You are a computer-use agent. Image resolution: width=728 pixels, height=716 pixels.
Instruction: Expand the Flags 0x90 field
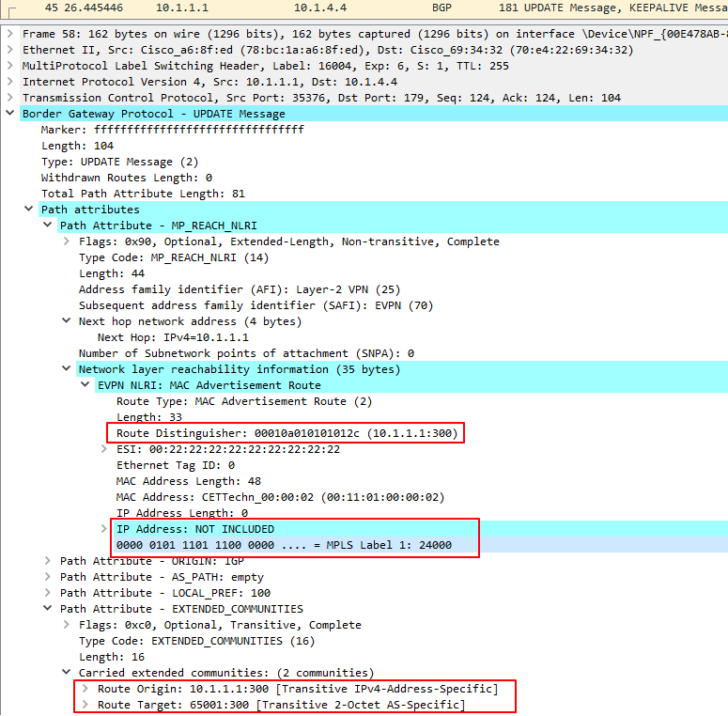[x=67, y=241]
